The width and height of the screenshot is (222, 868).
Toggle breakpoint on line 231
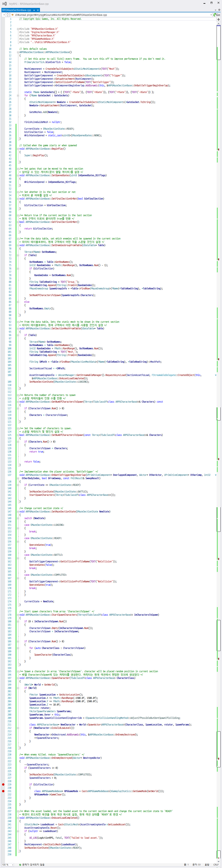(3, 791)
